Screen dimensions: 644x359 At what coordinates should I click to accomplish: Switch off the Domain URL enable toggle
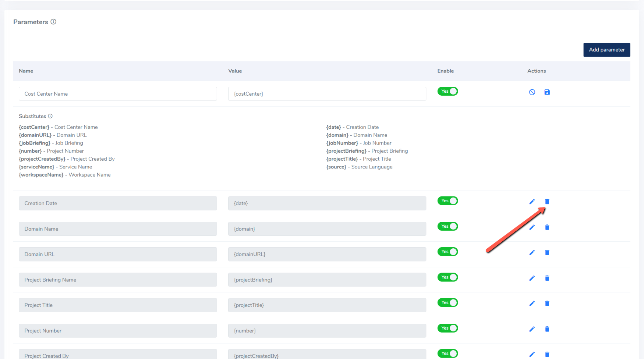pos(447,252)
